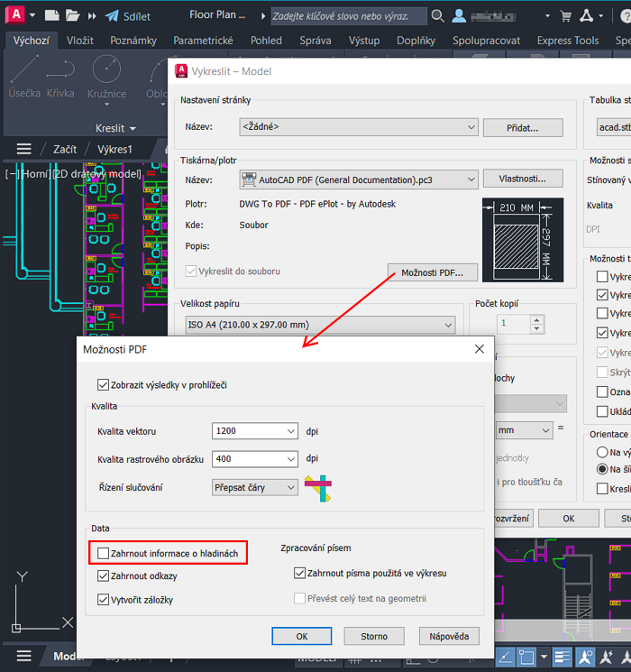Select the Kružnice (Circle) tool
Viewport: 631px width, 672px height.
coord(106,75)
